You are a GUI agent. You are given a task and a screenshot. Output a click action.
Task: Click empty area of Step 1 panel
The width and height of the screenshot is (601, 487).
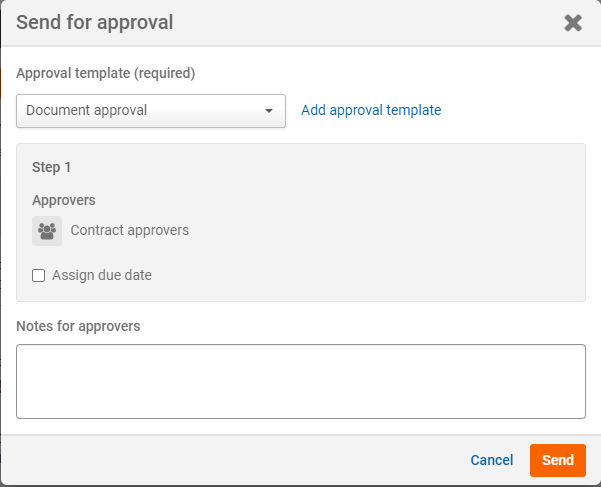383,222
